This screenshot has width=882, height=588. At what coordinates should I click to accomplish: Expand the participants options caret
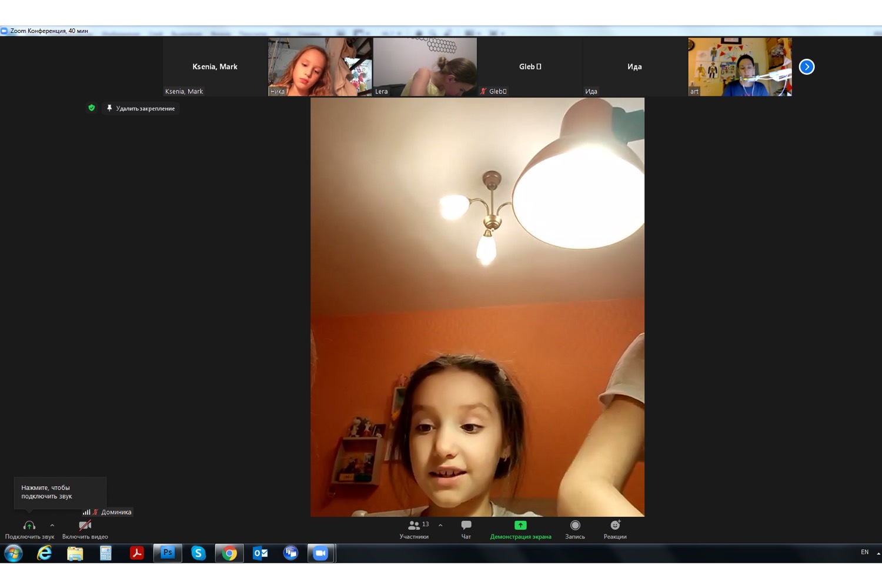[x=440, y=526]
